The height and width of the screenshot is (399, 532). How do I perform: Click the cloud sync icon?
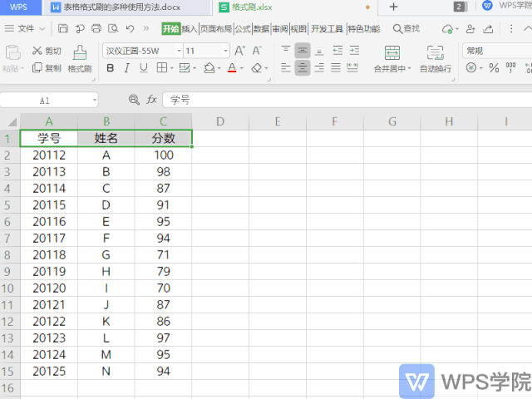point(447,29)
